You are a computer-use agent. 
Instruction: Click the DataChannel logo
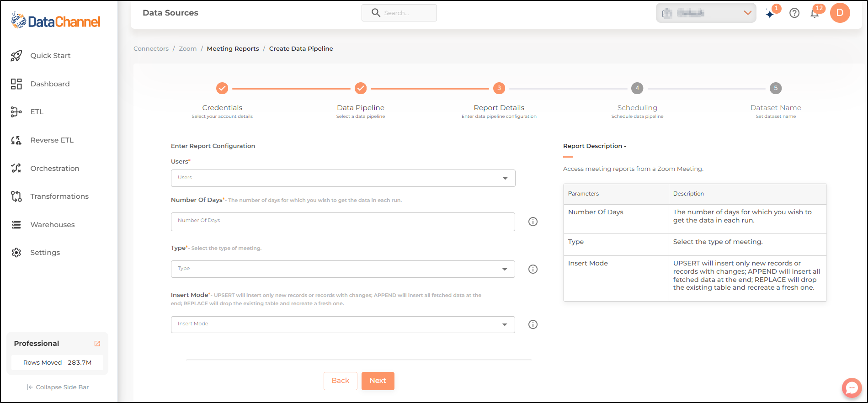click(55, 21)
